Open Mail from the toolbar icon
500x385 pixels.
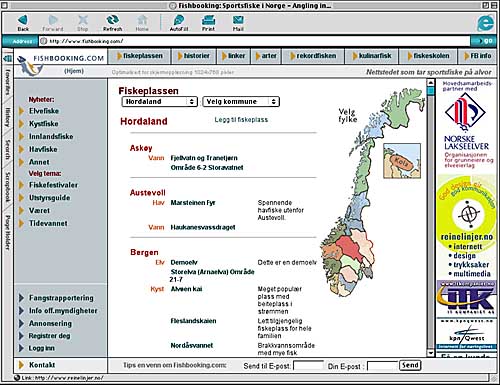238,20
